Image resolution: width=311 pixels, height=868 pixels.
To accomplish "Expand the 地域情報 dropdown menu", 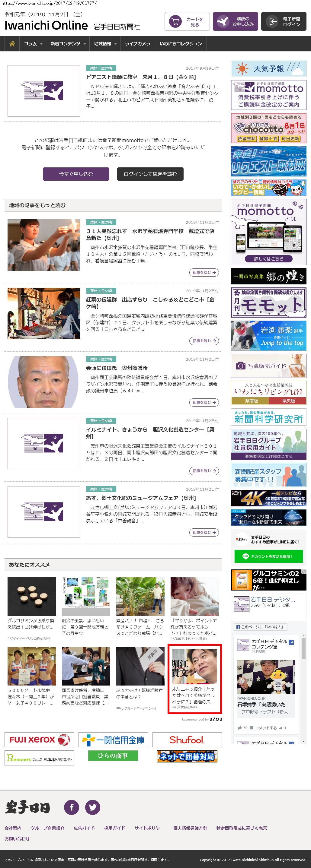I will coord(105,44).
